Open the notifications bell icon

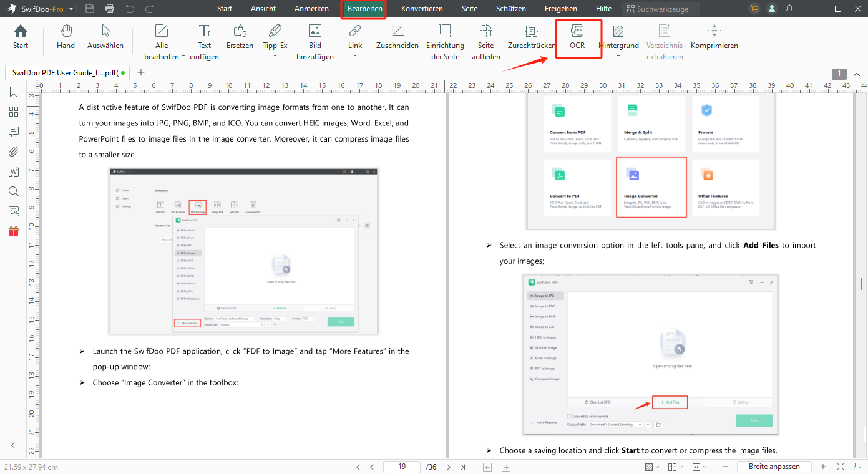click(x=790, y=9)
